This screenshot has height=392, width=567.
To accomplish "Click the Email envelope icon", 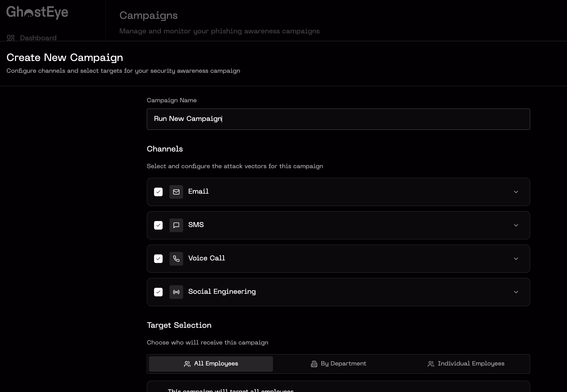I will (176, 192).
